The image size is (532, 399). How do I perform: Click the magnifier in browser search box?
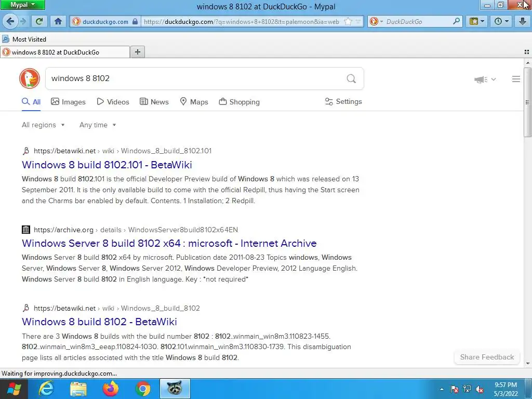[456, 21]
